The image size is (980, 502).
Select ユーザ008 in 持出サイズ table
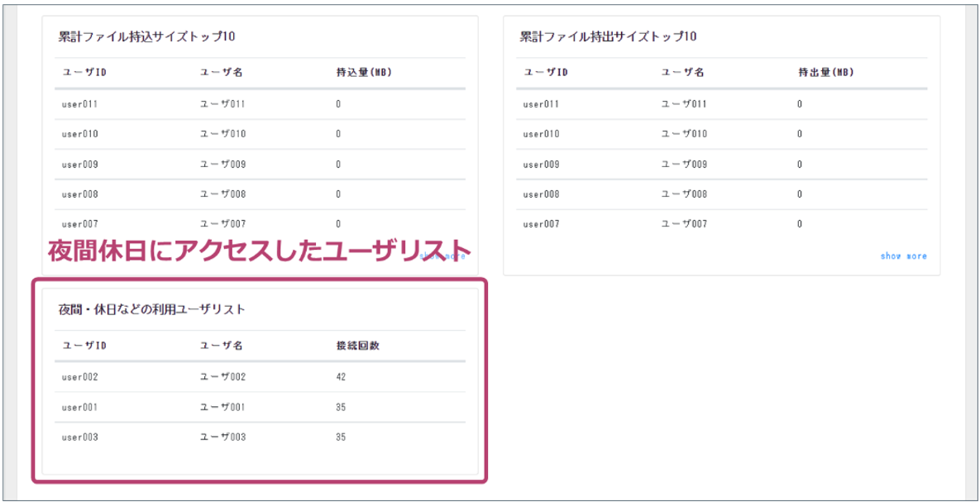click(684, 194)
